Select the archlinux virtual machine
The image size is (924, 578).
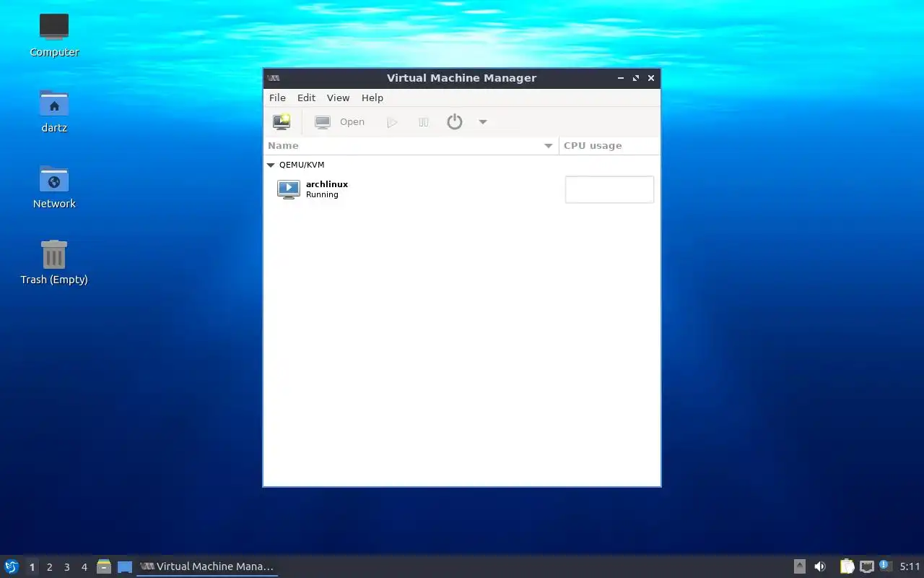[461, 189]
